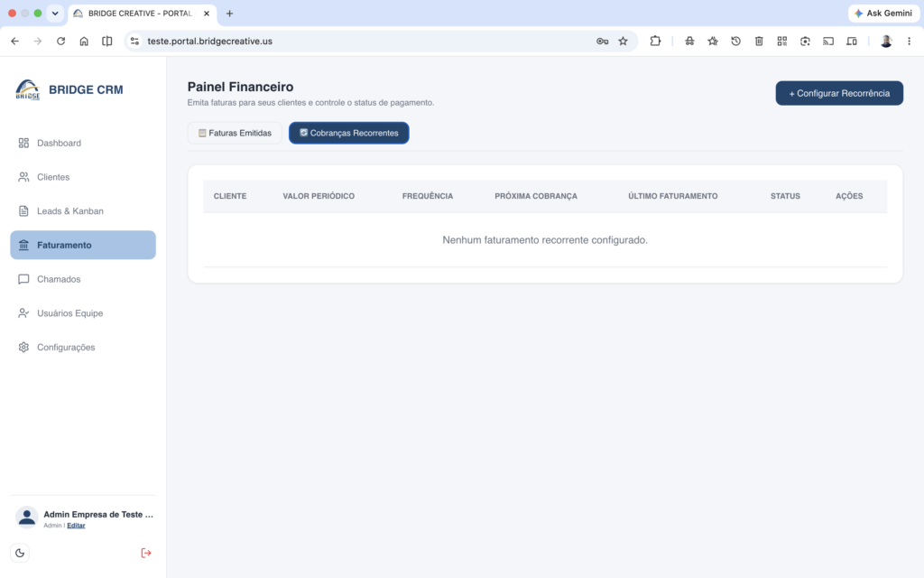Click the browser forward arrow
The width and height of the screenshot is (924, 578).
tap(38, 42)
